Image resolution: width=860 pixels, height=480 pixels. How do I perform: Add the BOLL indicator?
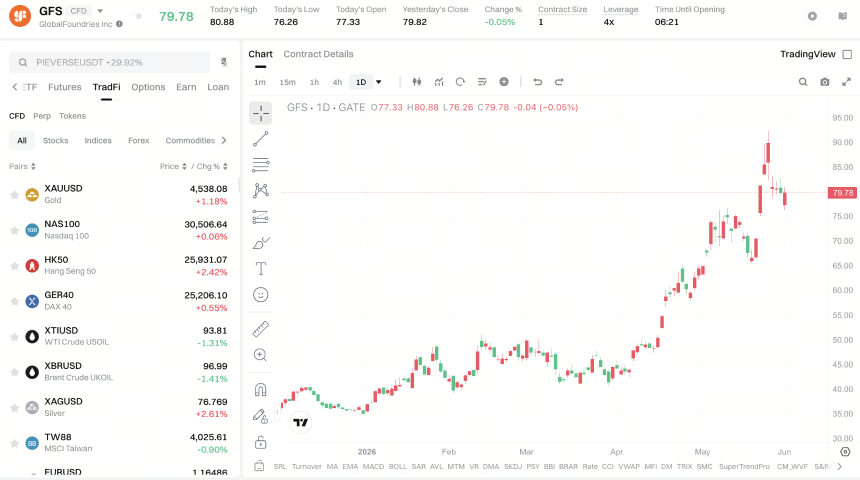(x=398, y=466)
